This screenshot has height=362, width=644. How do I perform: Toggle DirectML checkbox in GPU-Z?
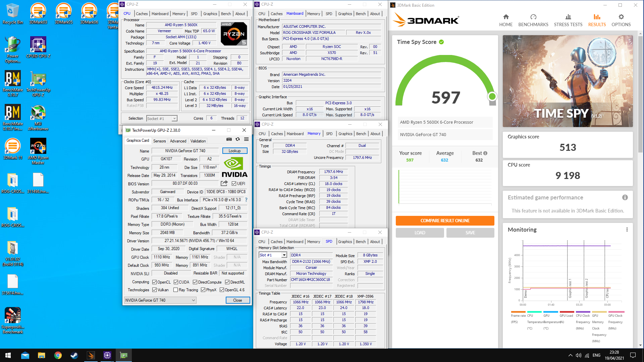pos(227,282)
